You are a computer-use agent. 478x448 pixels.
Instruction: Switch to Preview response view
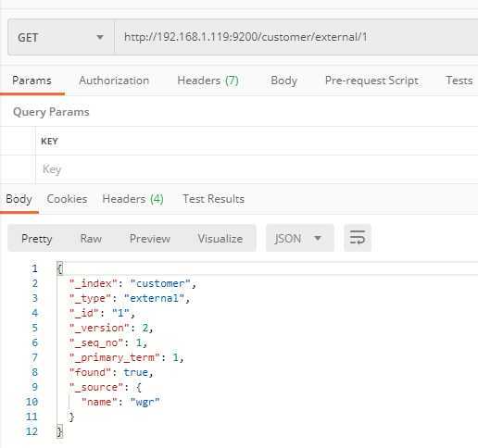pos(150,239)
